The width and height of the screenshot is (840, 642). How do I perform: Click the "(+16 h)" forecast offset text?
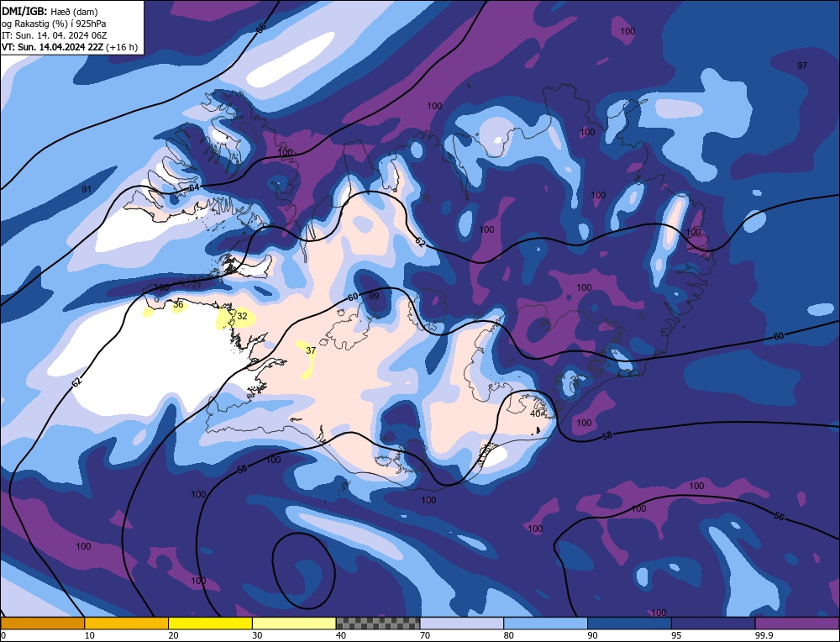pyautogui.click(x=122, y=47)
